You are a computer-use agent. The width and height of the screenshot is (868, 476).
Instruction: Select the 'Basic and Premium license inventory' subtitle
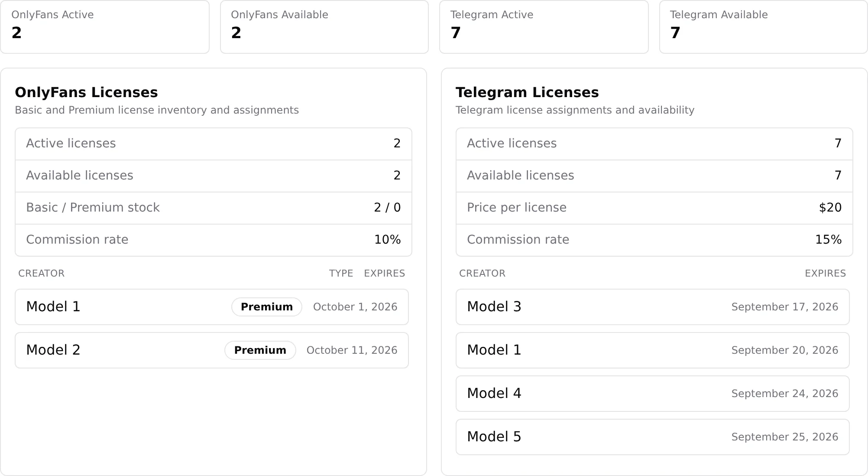click(x=157, y=110)
